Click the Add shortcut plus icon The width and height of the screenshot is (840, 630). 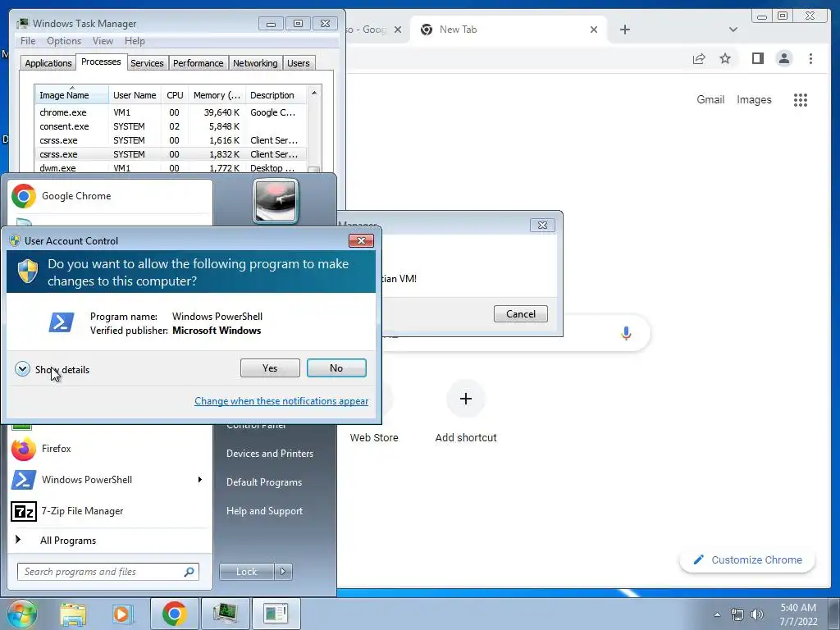[466, 399]
